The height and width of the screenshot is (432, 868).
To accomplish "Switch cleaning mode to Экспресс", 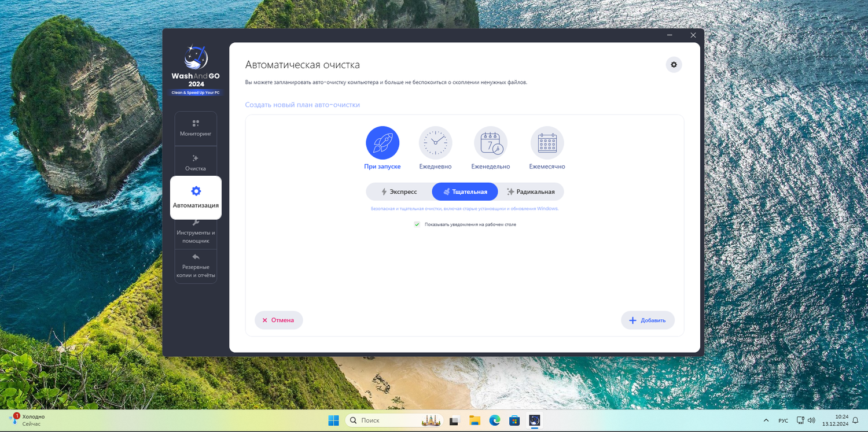I will [x=399, y=191].
